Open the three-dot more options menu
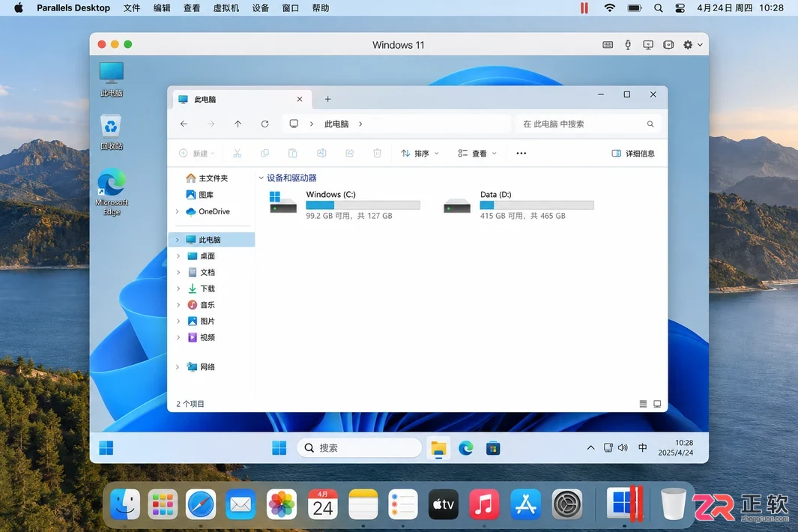Image resolution: width=798 pixels, height=532 pixels. 522,154
